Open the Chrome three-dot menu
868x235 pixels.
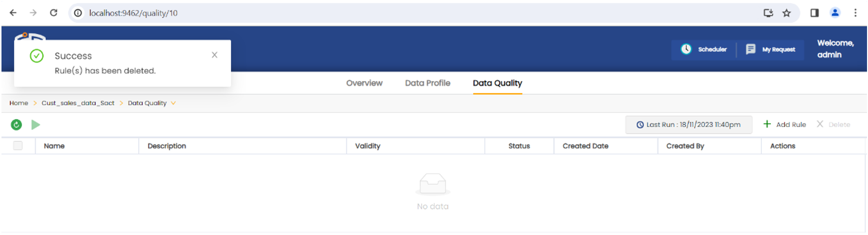[855, 13]
